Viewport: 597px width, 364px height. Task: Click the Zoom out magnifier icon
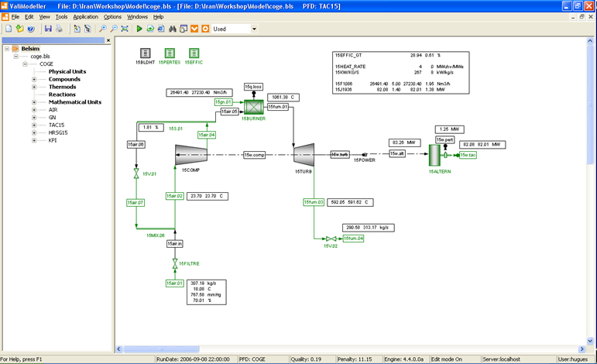tap(114, 29)
